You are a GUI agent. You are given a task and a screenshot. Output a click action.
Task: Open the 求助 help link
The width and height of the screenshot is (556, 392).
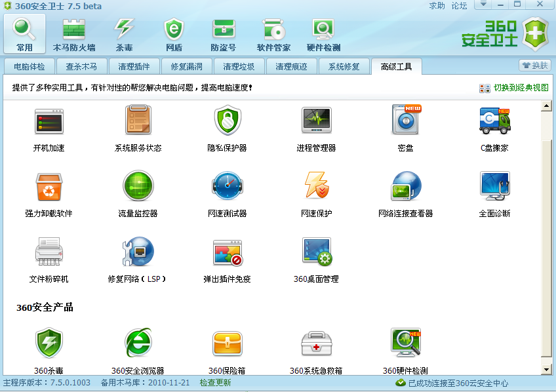(x=437, y=6)
